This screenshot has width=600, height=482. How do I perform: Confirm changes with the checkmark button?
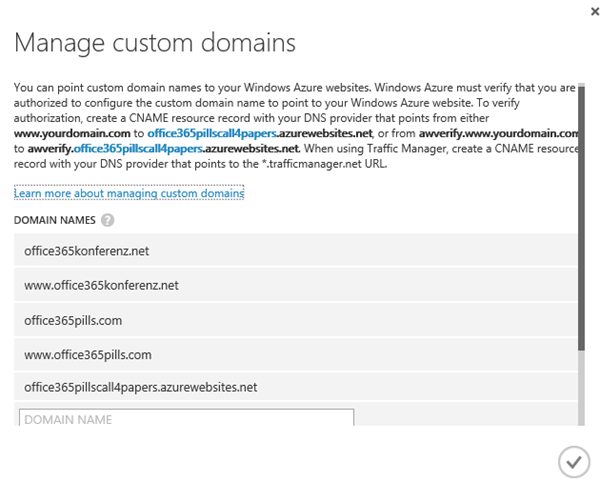pyautogui.click(x=572, y=460)
